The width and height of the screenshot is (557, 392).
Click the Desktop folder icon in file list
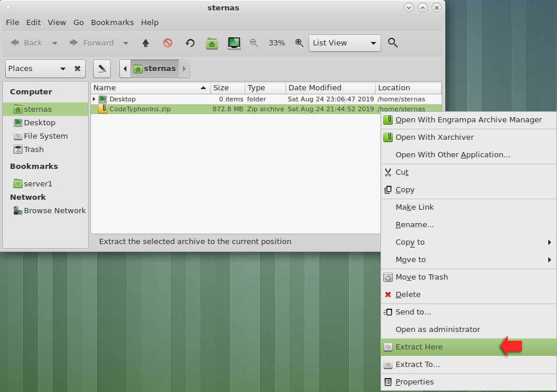point(103,99)
